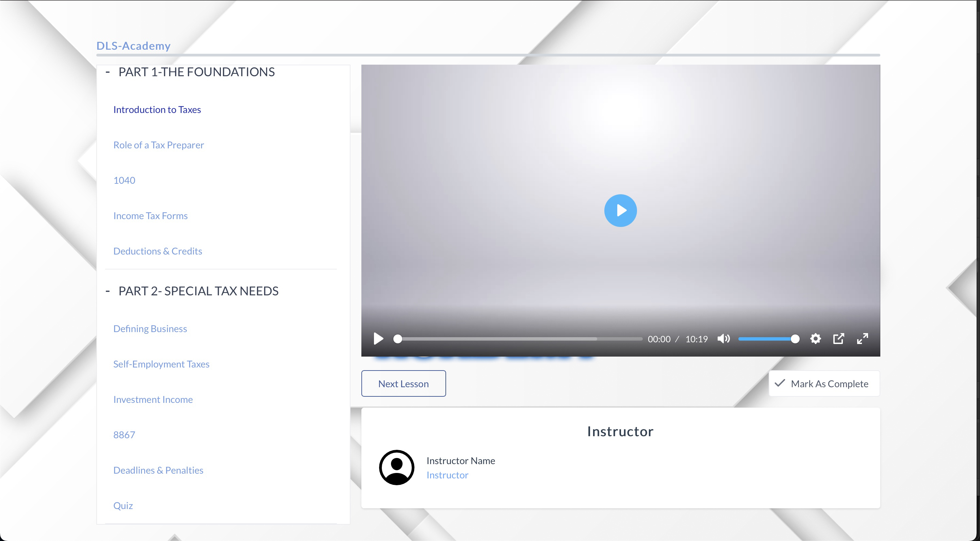Adjust the blue volume slider
Viewport: 980px width, 541px height.
pos(767,339)
